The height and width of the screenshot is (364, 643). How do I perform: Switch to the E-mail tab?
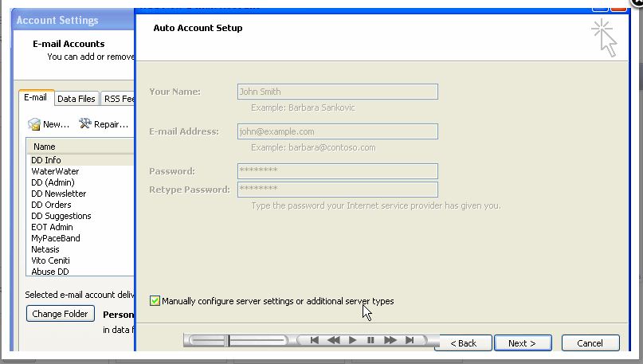coord(35,97)
